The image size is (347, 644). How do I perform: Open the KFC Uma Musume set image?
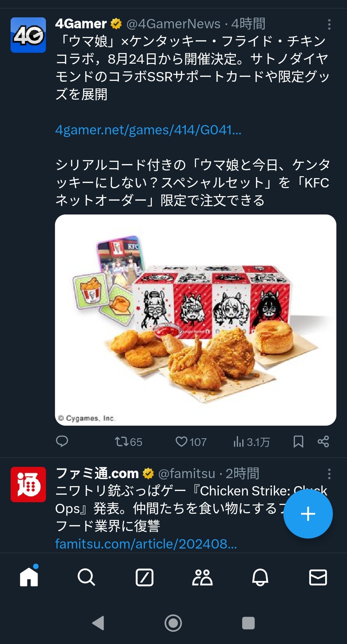pos(196,320)
